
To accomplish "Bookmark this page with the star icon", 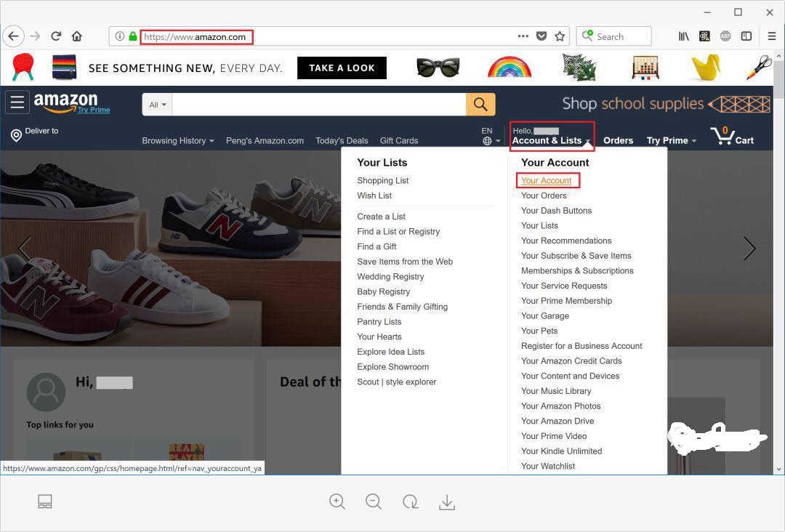I will (x=560, y=36).
